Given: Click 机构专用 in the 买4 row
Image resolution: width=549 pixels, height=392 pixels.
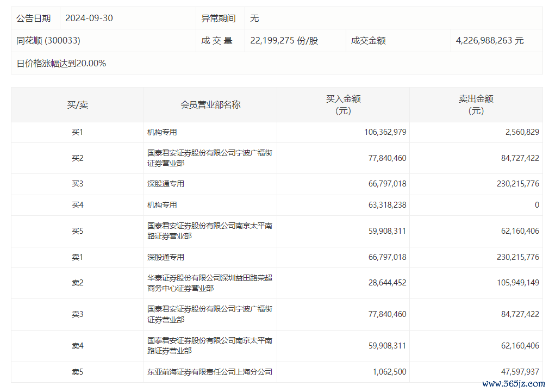Looking at the screenshot, I should pos(162,205).
